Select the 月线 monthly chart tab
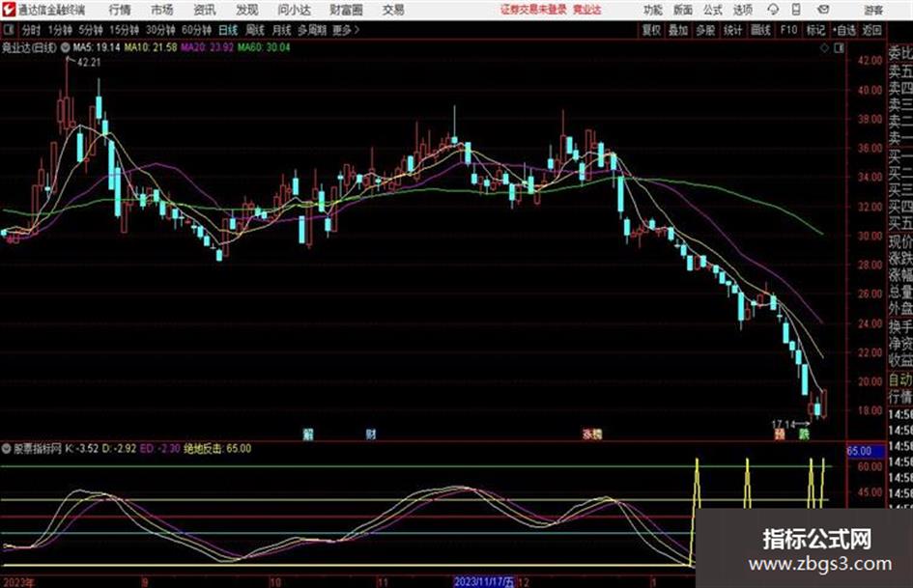Viewport: 913px width, 588px height. click(282, 30)
